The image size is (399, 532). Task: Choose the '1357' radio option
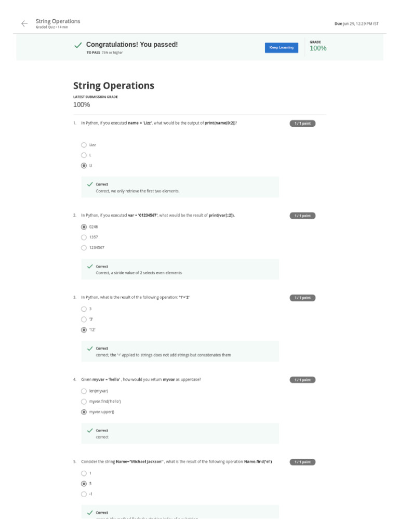click(x=84, y=237)
